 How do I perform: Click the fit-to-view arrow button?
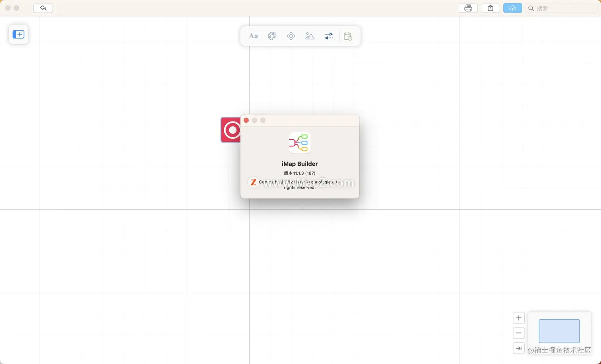pos(519,348)
